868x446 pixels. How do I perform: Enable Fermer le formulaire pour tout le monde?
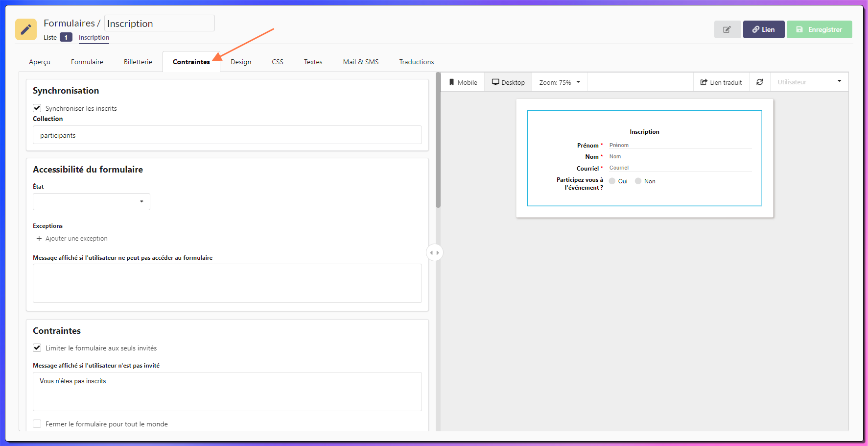[37, 424]
